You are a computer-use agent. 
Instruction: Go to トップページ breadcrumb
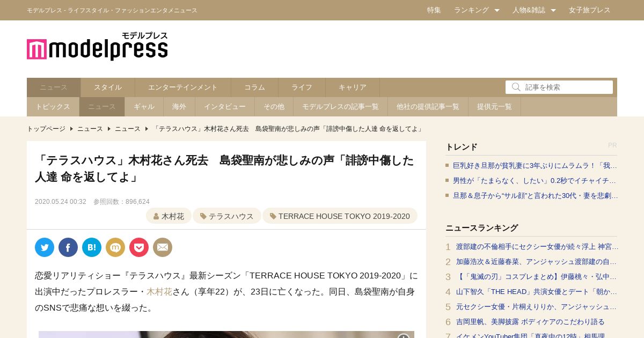point(46,129)
